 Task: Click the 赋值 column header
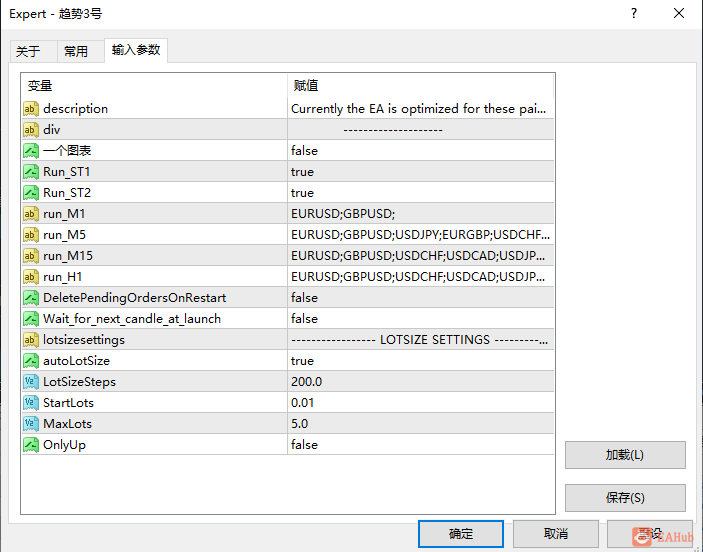[421, 85]
